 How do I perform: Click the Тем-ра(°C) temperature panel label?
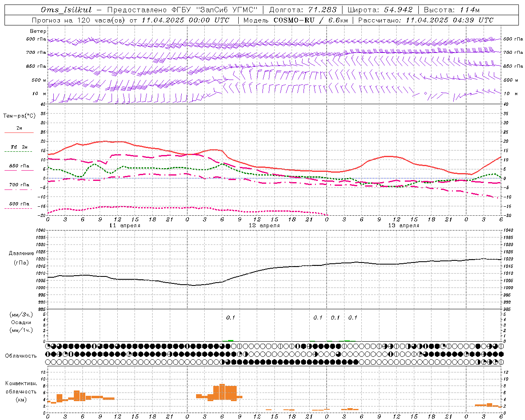(19, 116)
